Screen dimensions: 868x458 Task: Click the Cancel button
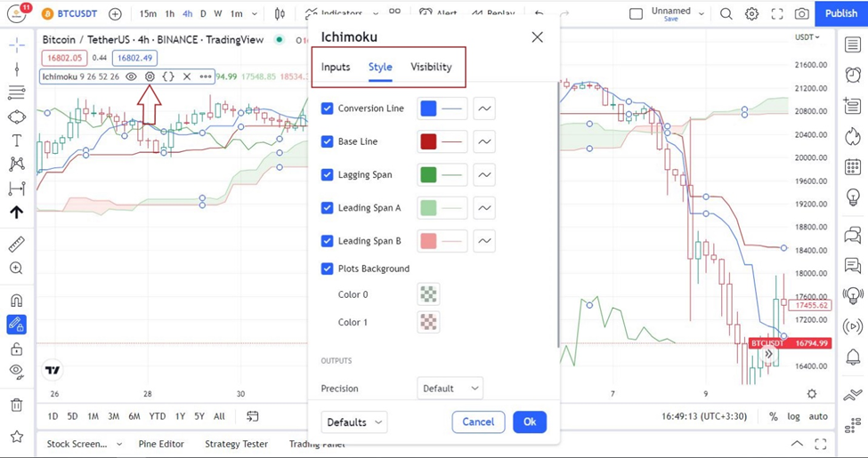coord(478,422)
